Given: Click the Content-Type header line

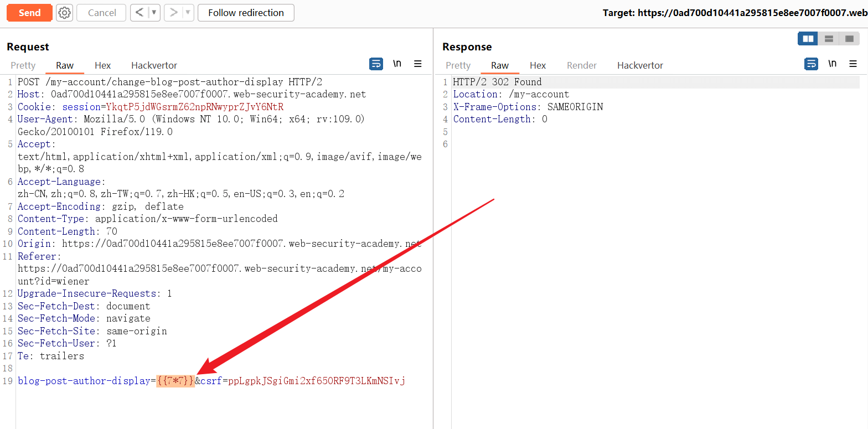Looking at the screenshot, I should pyautogui.click(x=148, y=219).
